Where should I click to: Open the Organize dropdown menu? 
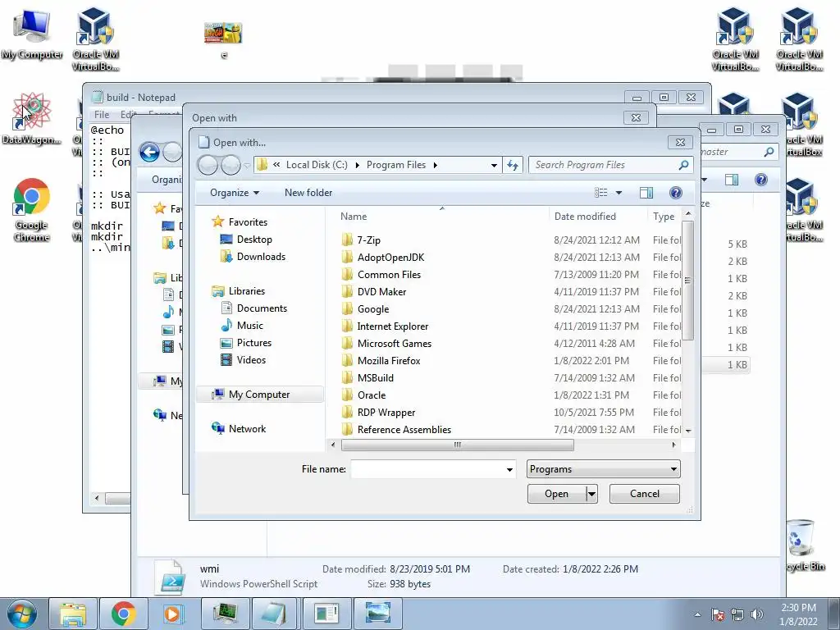point(234,193)
